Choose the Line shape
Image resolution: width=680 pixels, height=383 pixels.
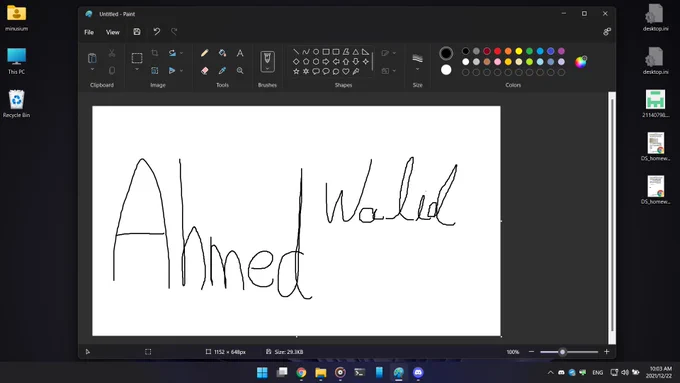point(296,52)
